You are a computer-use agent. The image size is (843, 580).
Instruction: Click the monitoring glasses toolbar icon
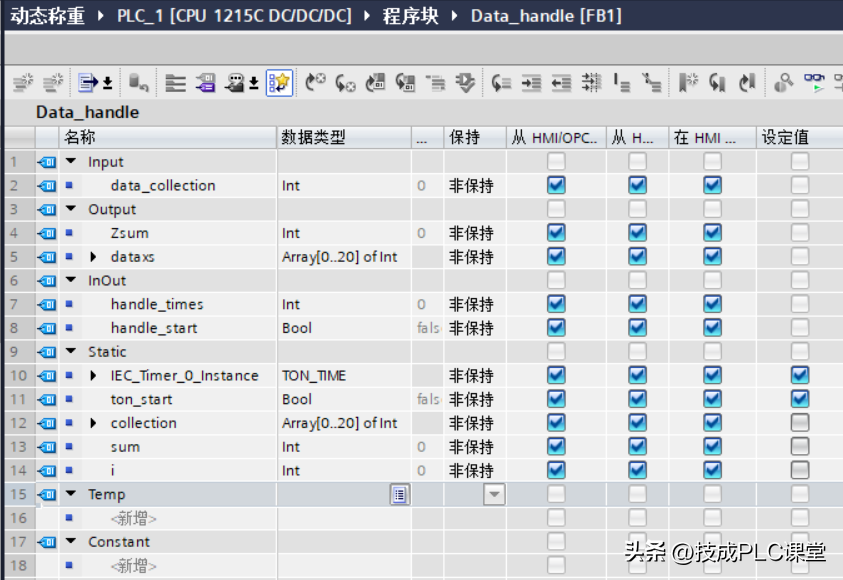pos(814,83)
